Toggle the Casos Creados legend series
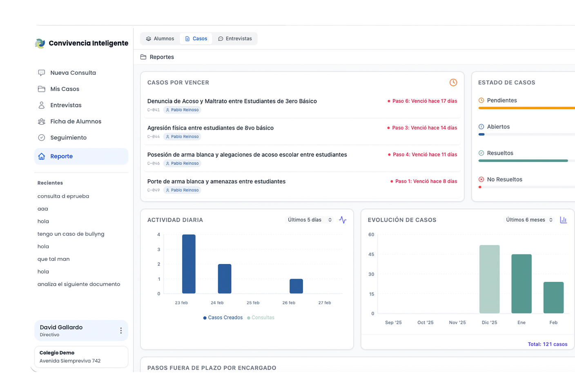The width and height of the screenshot is (575, 392). (x=223, y=318)
